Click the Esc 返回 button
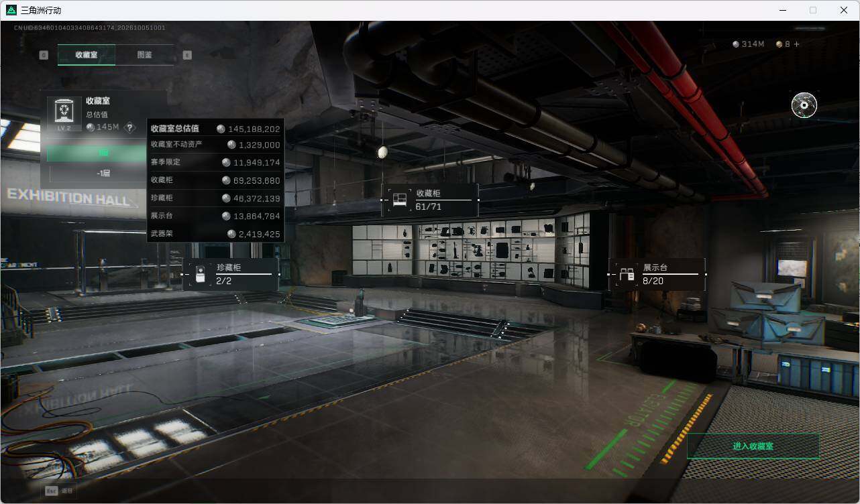The width and height of the screenshot is (860, 504). 60,491
